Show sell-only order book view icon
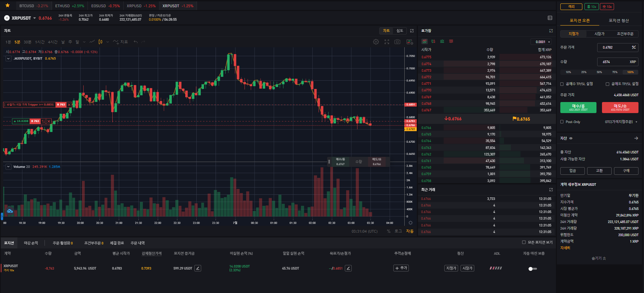 (451, 41)
